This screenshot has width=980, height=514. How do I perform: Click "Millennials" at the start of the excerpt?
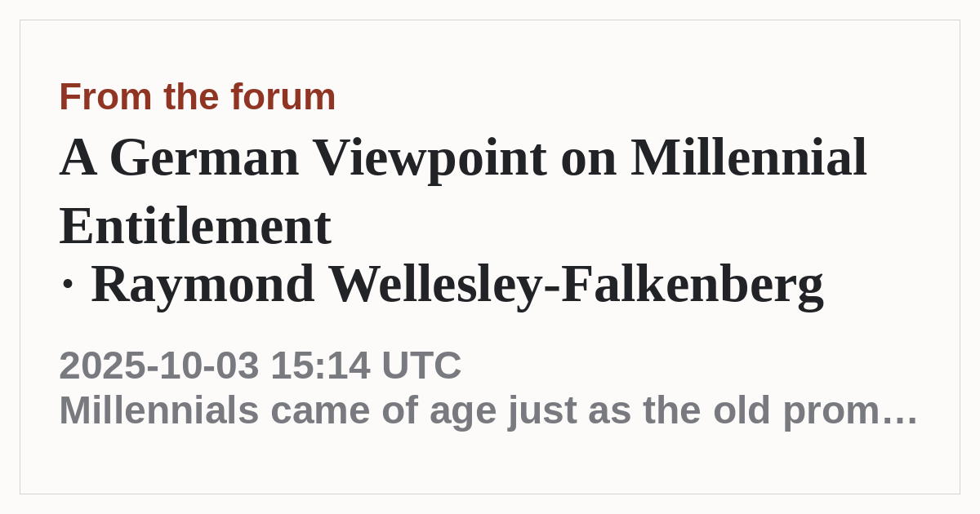(x=158, y=410)
